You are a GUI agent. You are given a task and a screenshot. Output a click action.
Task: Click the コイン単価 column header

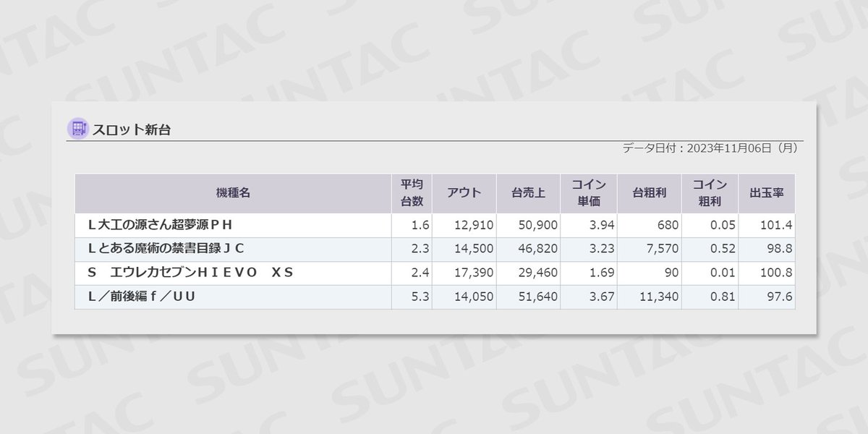click(589, 193)
